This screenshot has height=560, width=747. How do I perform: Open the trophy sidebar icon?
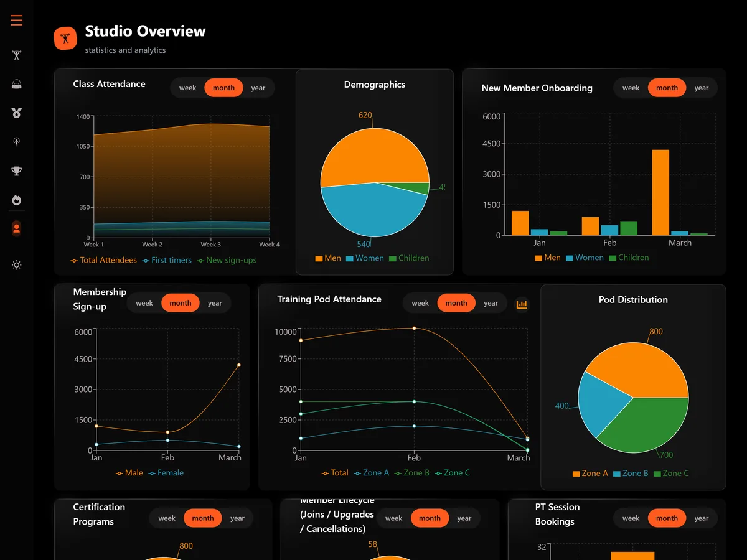pyautogui.click(x=17, y=171)
